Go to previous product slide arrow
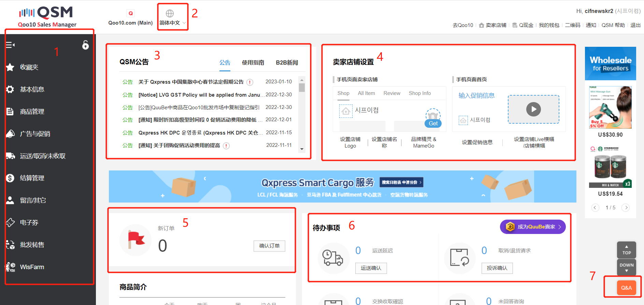644x305 pixels. 595,208
